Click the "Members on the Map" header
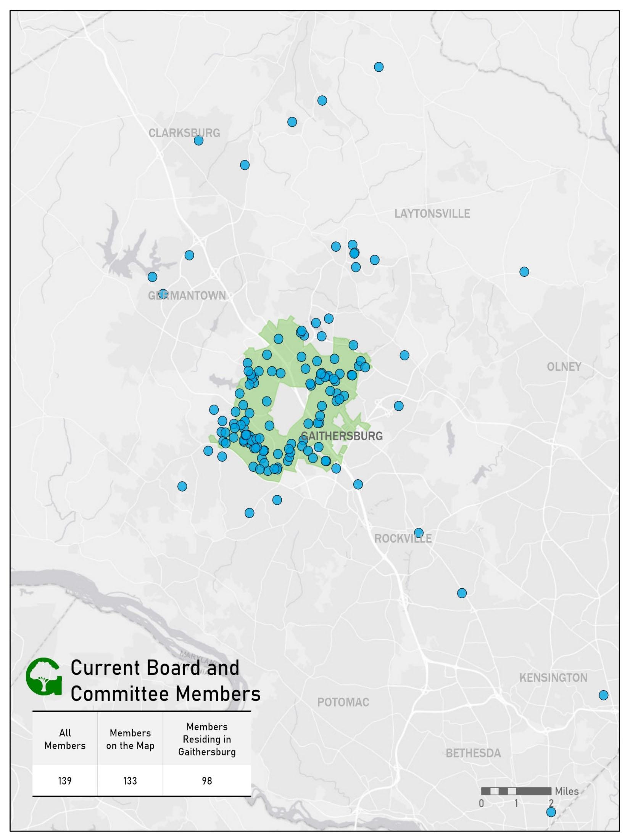This screenshot has width=630, height=840. [x=130, y=739]
